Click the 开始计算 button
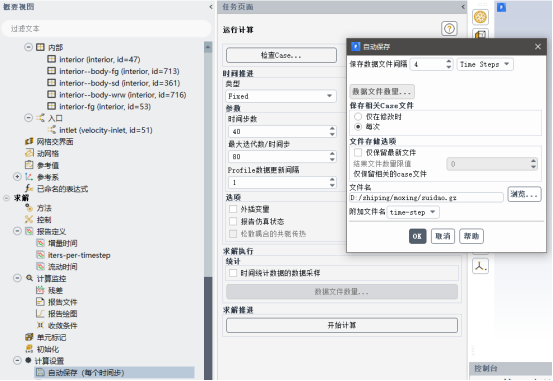 coord(342,325)
